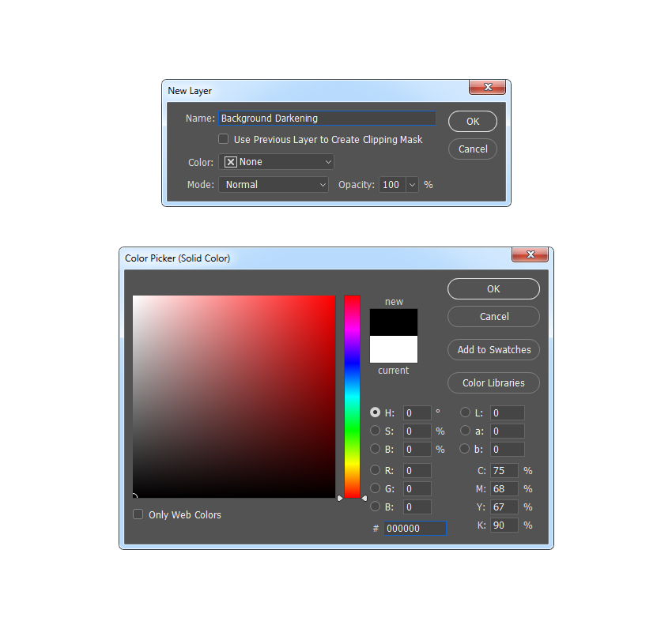Screen dimensions: 672x629
Task: Select the R red radio button
Action: [x=375, y=470]
